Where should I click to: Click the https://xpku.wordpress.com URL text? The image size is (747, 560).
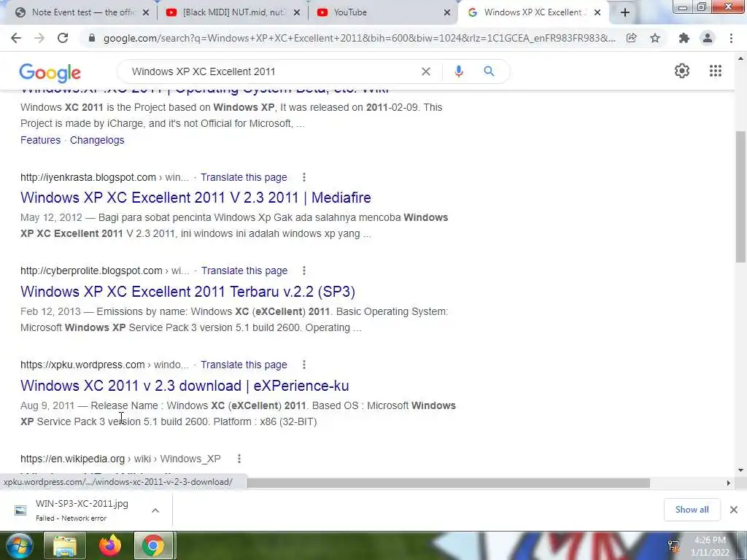tap(82, 365)
